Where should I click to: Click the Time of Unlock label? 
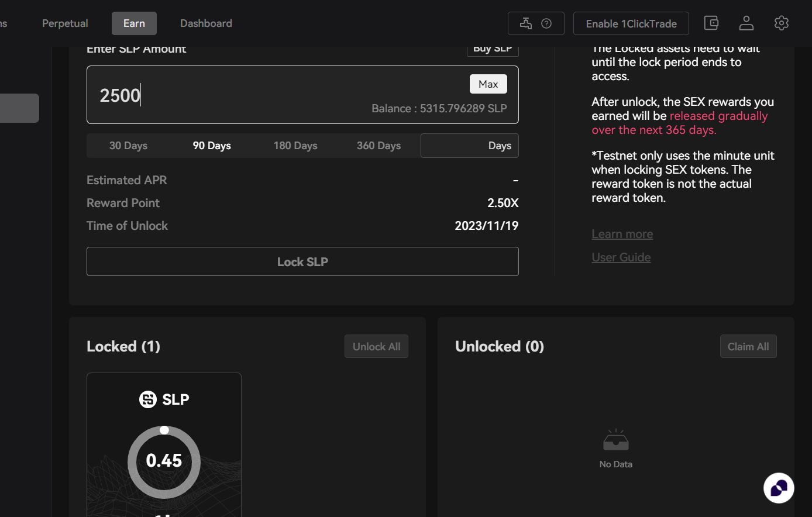(x=127, y=226)
